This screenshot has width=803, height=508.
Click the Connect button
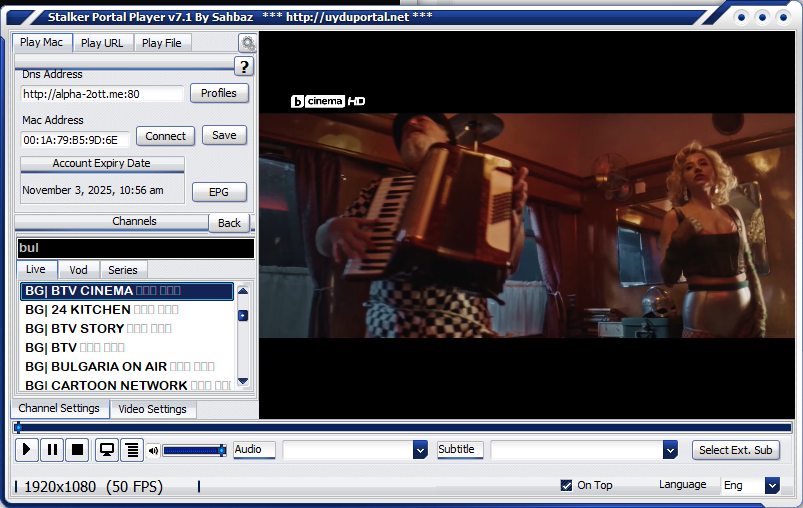[165, 136]
